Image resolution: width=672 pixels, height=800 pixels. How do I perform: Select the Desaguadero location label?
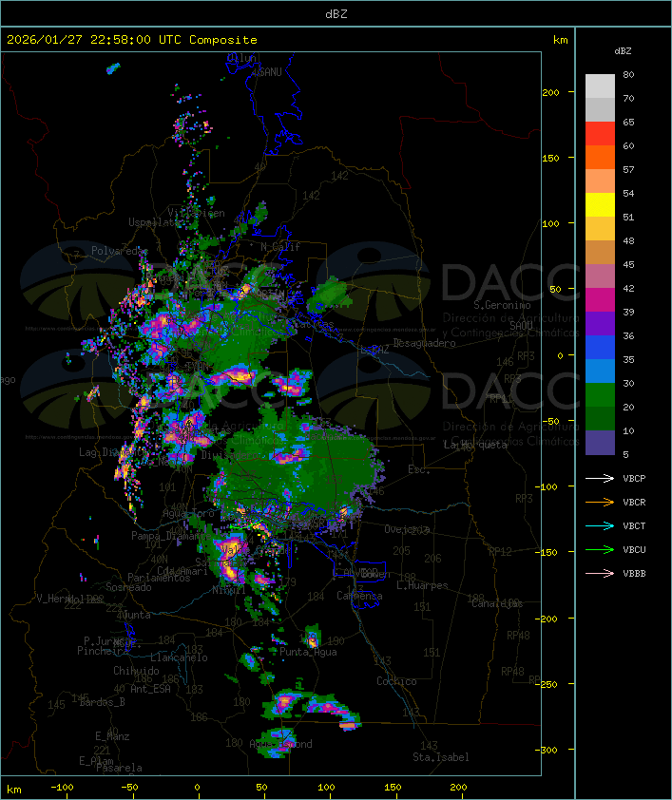coord(424,343)
